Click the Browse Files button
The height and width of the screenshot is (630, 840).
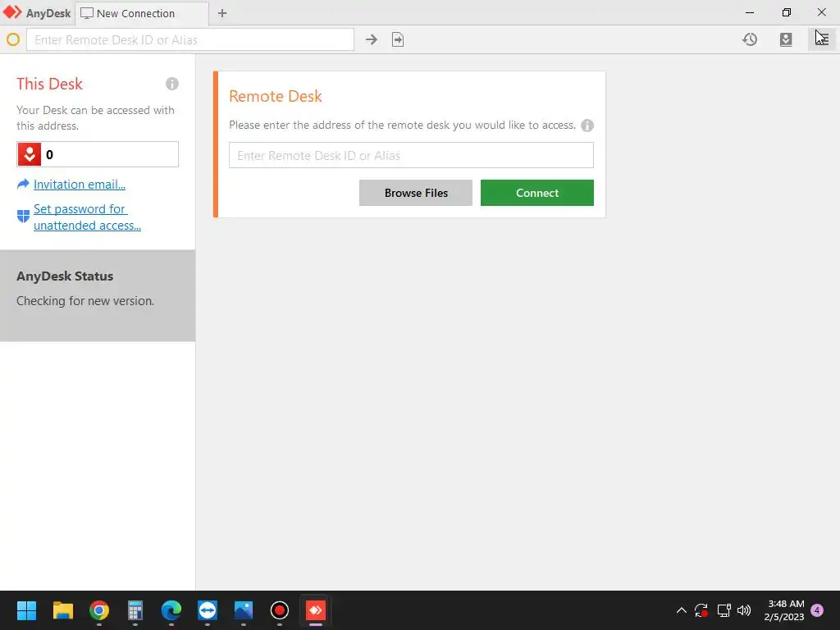click(x=416, y=193)
